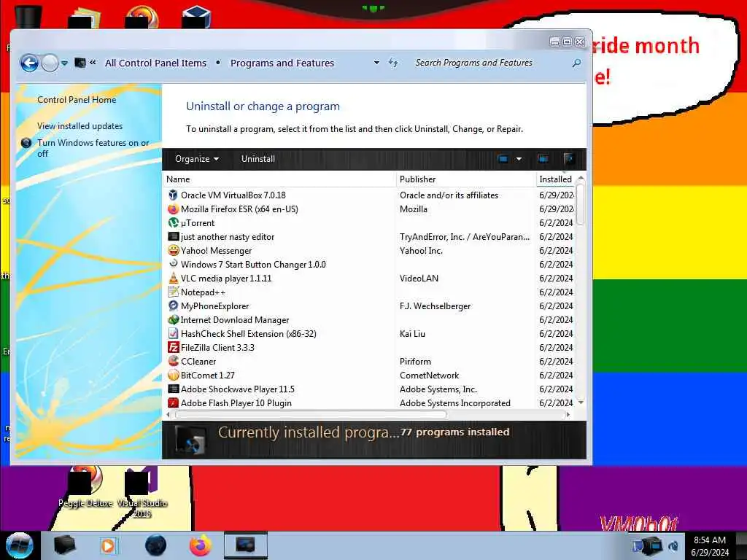Select the 'Kai Liu' publisher cell
Image resolution: width=747 pixels, height=560 pixels.
pos(412,333)
